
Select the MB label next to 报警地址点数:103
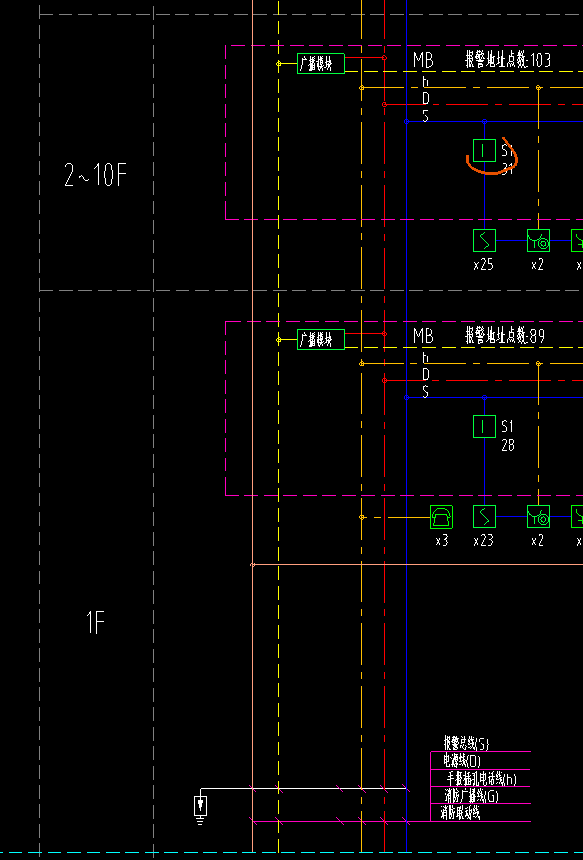tap(423, 60)
